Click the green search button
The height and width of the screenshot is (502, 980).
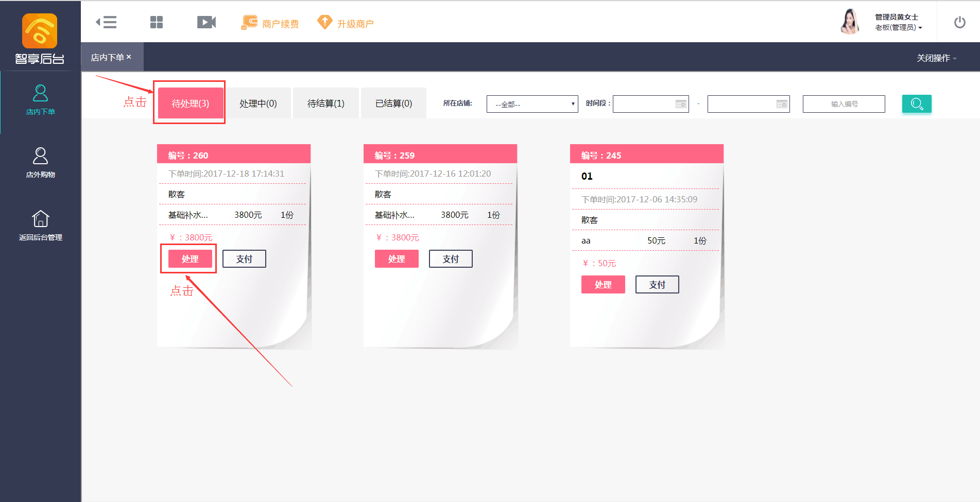[x=917, y=103]
